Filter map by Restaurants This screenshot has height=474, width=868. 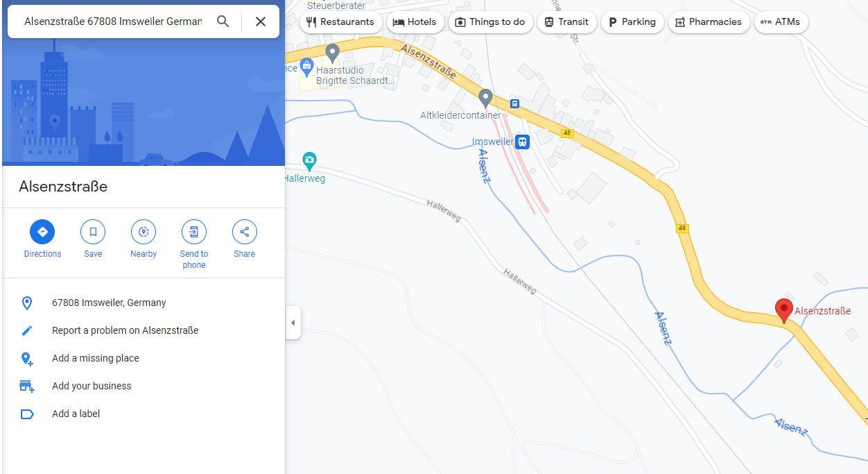point(340,22)
